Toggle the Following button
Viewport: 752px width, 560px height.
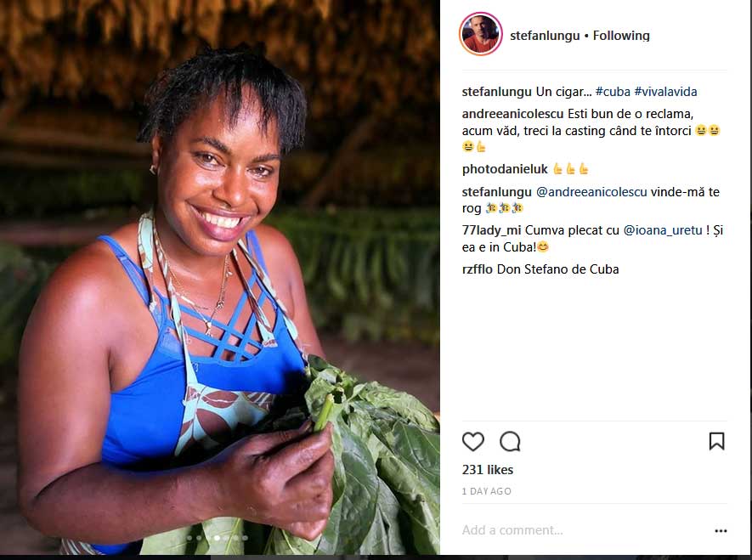tap(621, 36)
